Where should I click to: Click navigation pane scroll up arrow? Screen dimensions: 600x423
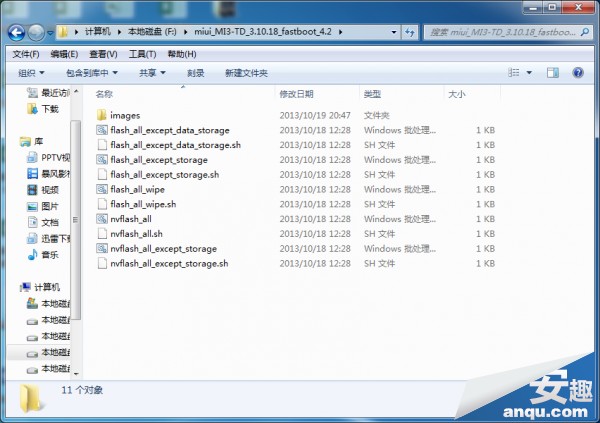point(76,91)
